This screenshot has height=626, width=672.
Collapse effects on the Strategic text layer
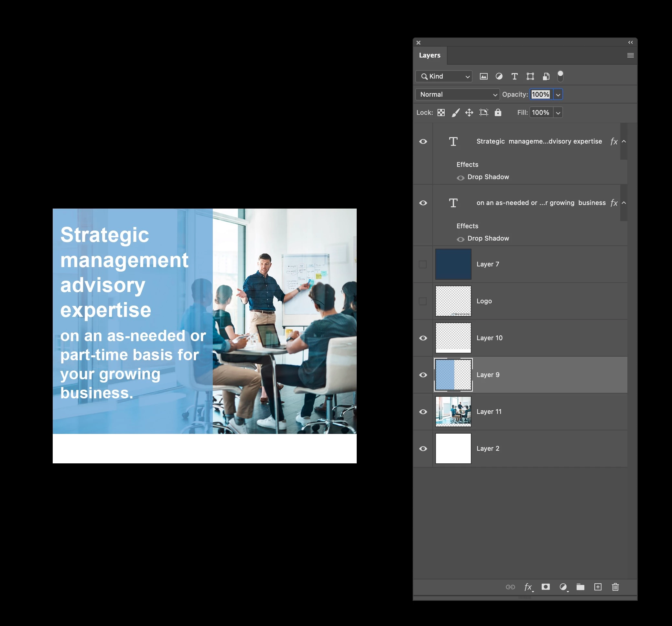point(624,141)
